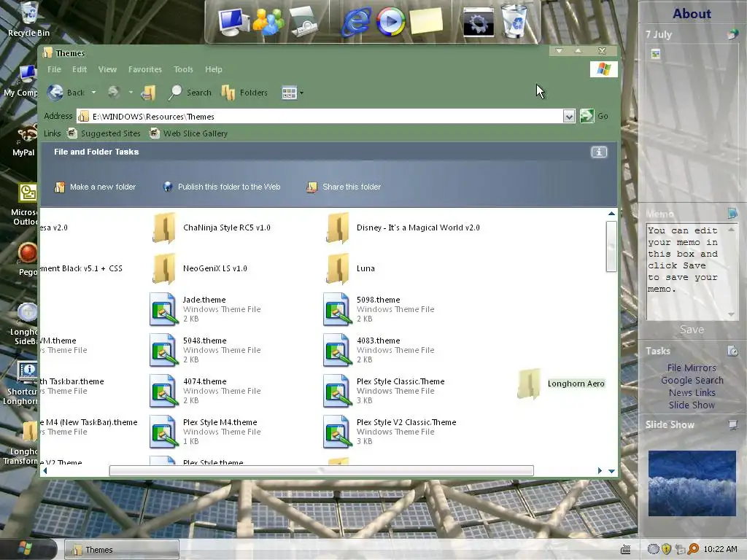The height and width of the screenshot is (560, 747).
Task: Click Save under the sidebar memo
Action: (692, 330)
